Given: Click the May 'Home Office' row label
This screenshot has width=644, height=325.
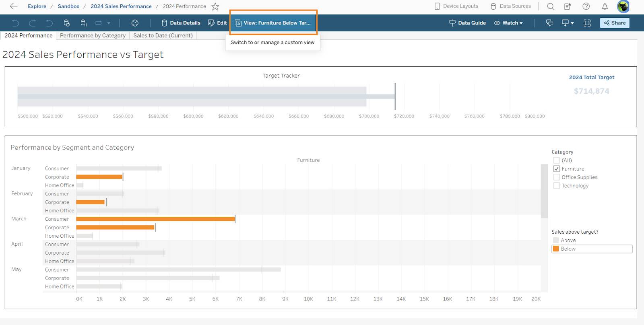Looking at the screenshot, I should (60, 286).
